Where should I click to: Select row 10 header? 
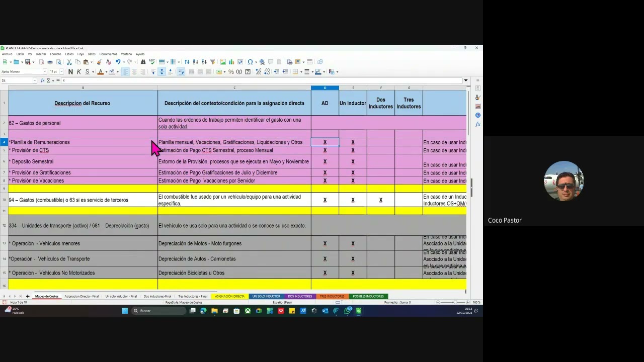click(4, 200)
